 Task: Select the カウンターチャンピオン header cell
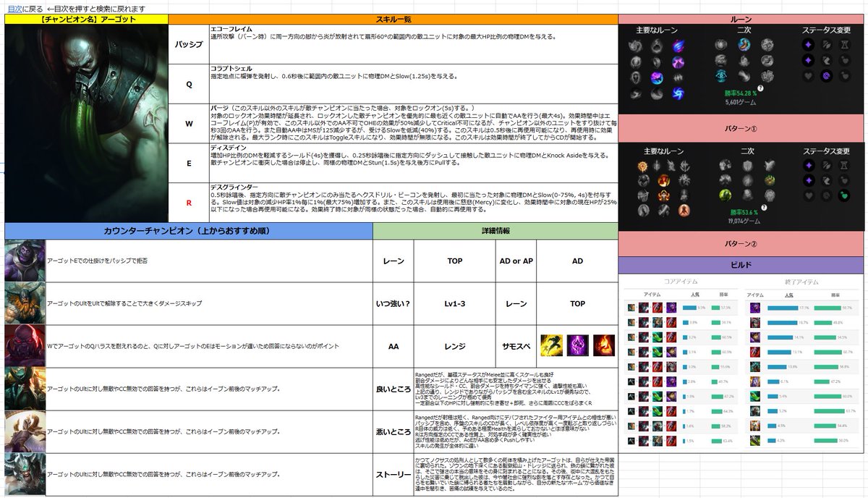click(188, 231)
